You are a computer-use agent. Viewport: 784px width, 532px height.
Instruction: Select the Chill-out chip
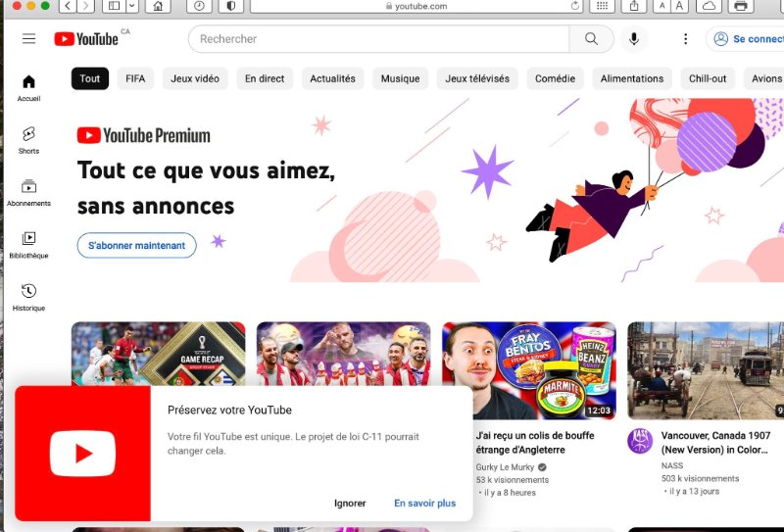708,78
